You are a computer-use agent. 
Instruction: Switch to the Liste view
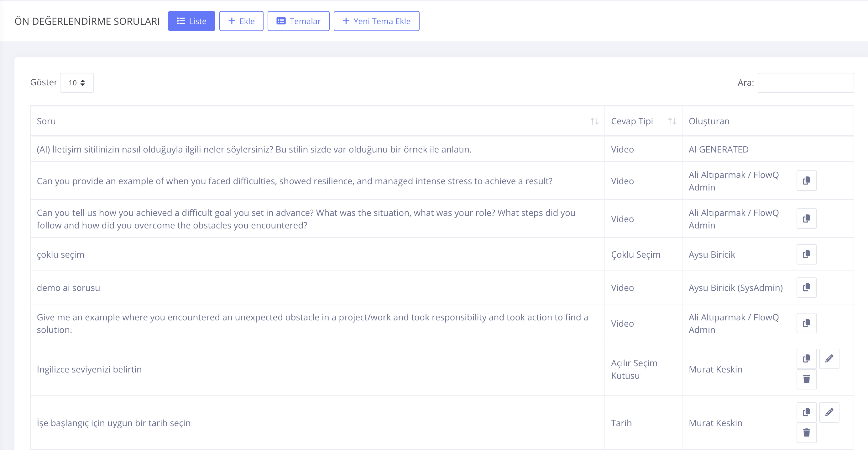click(191, 21)
